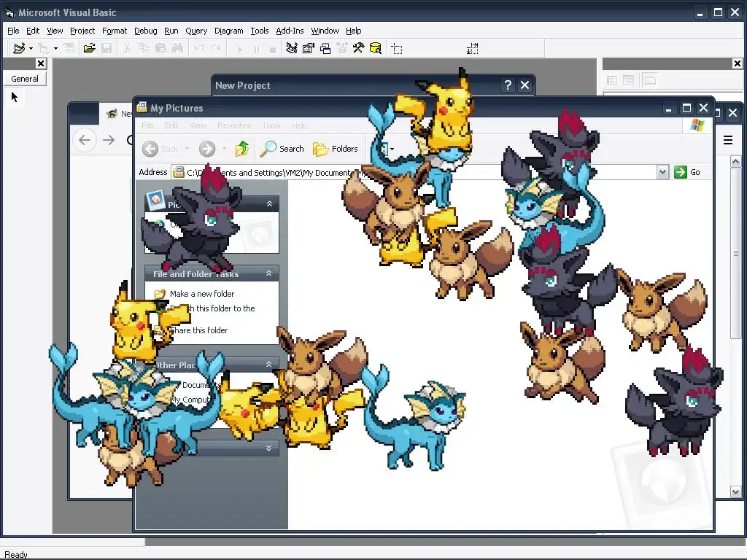This screenshot has width=747, height=560.
Task: Click the End stop icon
Action: click(273, 49)
